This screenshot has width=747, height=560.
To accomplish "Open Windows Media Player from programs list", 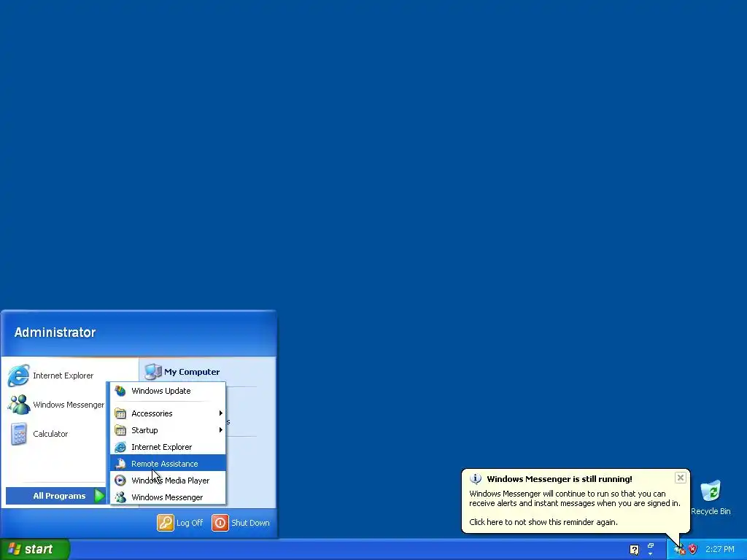I will [x=168, y=481].
